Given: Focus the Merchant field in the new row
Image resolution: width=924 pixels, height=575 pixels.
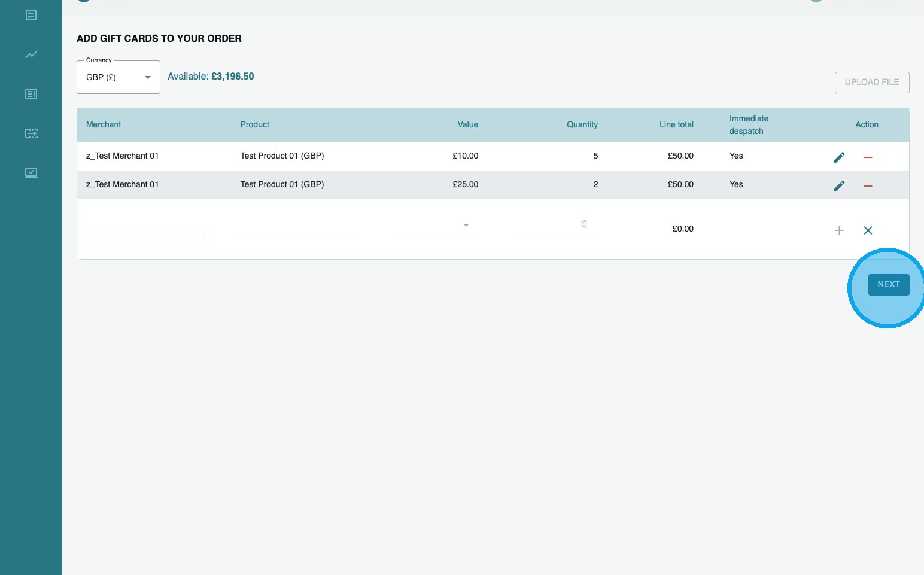Looking at the screenshot, I should coord(145,226).
